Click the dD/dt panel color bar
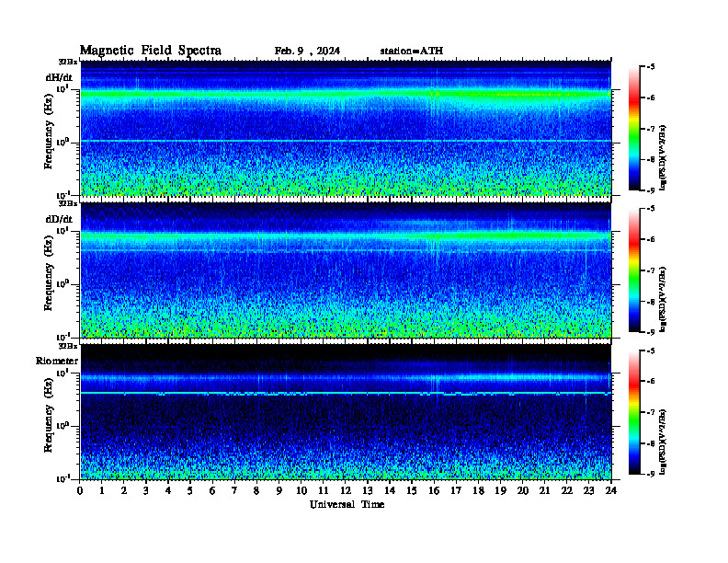Image resolution: width=728 pixels, height=563 pixels. 634,270
